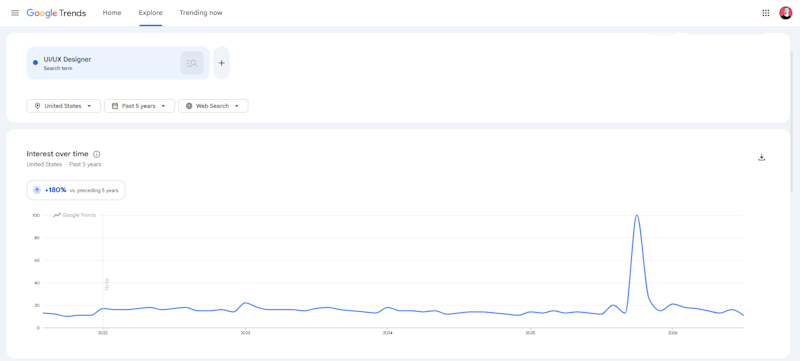The width and height of the screenshot is (800, 361).
Task: Click the +180% vs. preceding 5 years chip
Action: (76, 190)
